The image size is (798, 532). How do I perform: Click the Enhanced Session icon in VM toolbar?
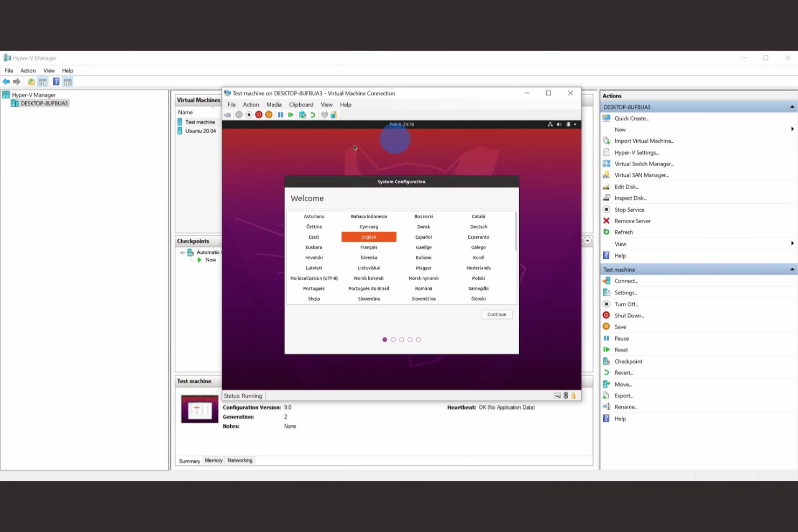click(x=324, y=115)
